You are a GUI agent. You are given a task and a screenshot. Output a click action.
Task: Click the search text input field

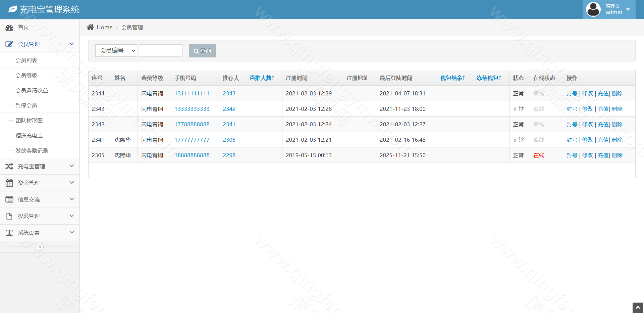tap(161, 51)
